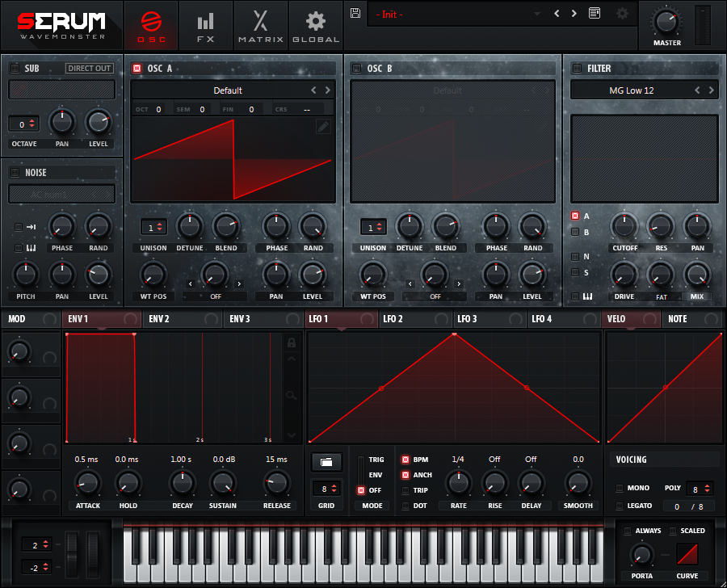Adjust the MASTER volume knob
Image resolution: width=727 pixels, height=588 pixels.
pos(666,21)
